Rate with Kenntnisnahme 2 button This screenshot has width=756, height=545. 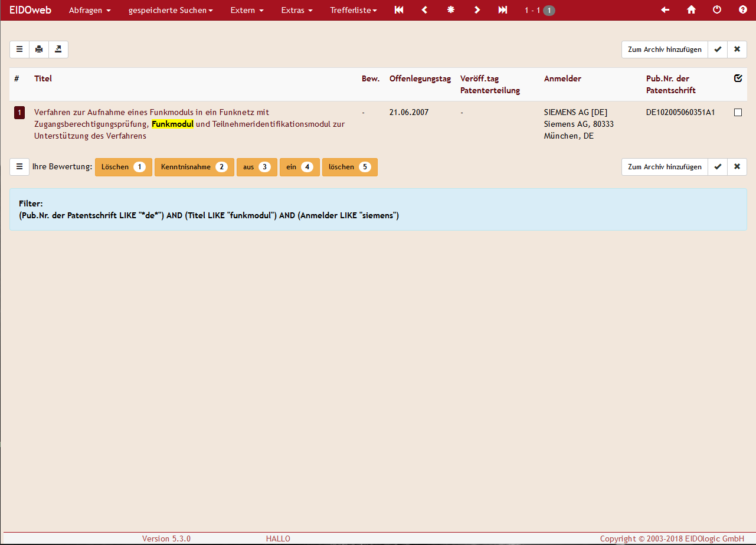194,167
